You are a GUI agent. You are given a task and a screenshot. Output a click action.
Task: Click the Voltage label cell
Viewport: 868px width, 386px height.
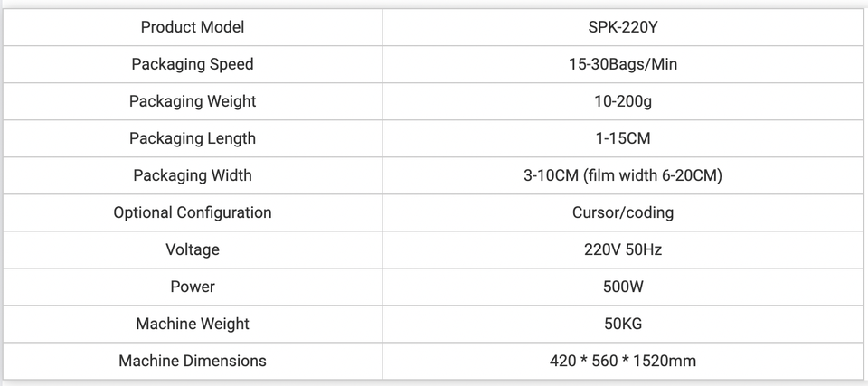193,249
